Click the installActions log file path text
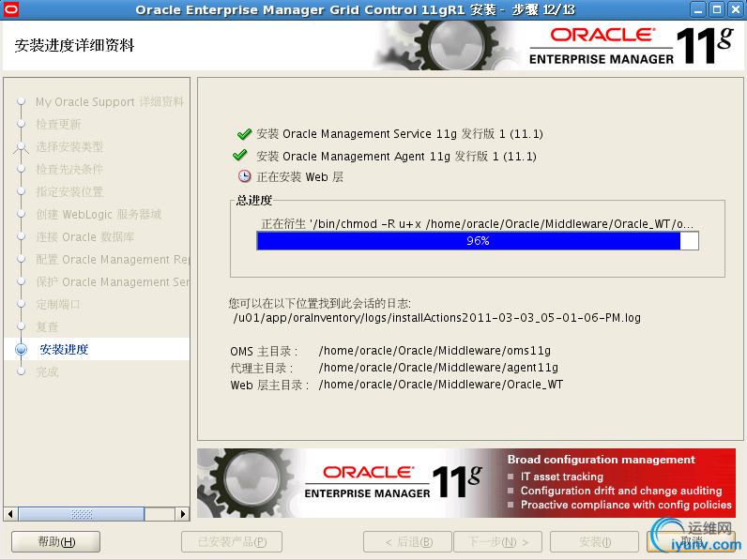Image resolution: width=747 pixels, height=560 pixels. click(437, 318)
